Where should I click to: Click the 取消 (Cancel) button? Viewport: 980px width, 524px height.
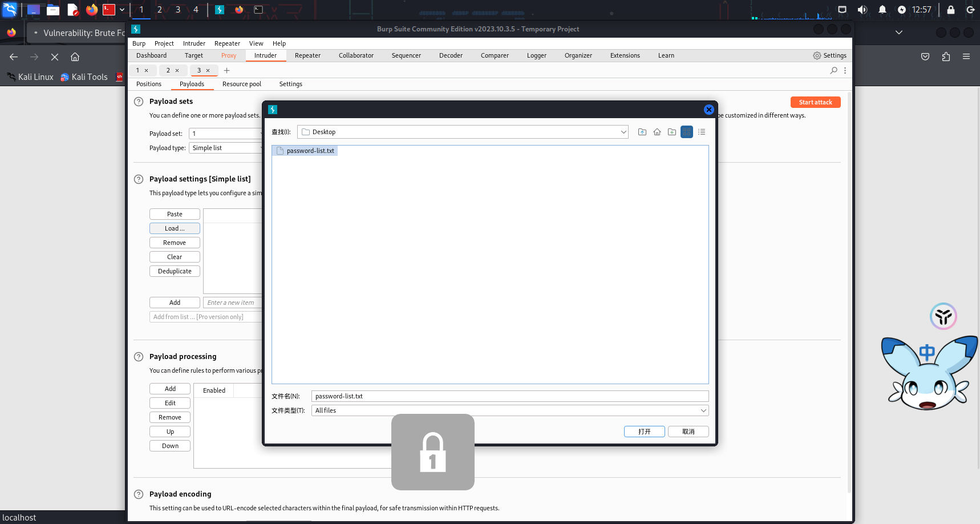coord(688,432)
